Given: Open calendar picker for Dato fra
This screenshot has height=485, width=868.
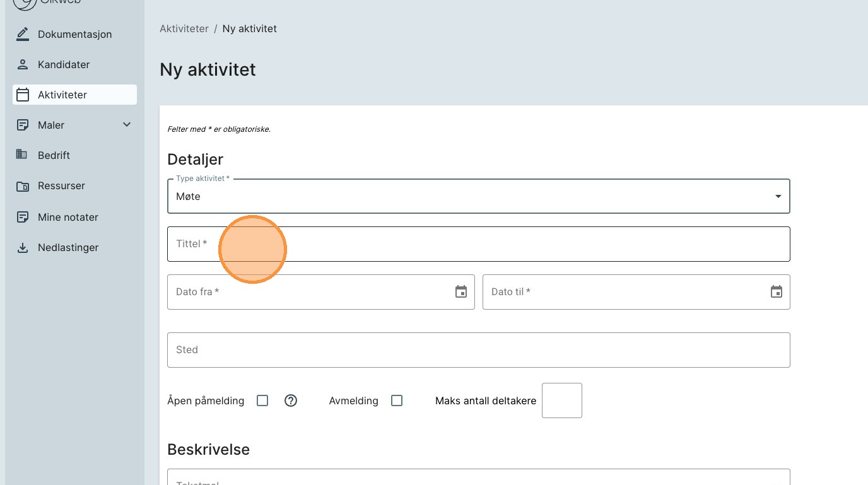Looking at the screenshot, I should click(x=461, y=292).
